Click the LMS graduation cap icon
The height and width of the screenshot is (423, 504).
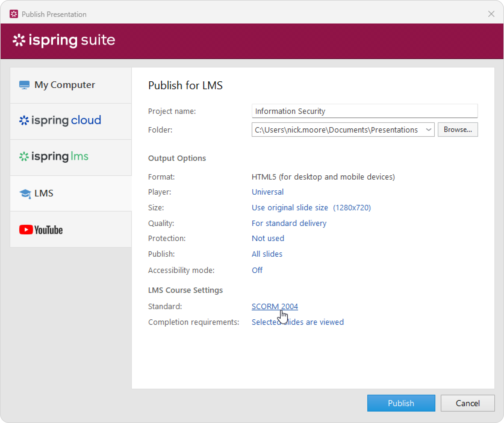pos(25,193)
